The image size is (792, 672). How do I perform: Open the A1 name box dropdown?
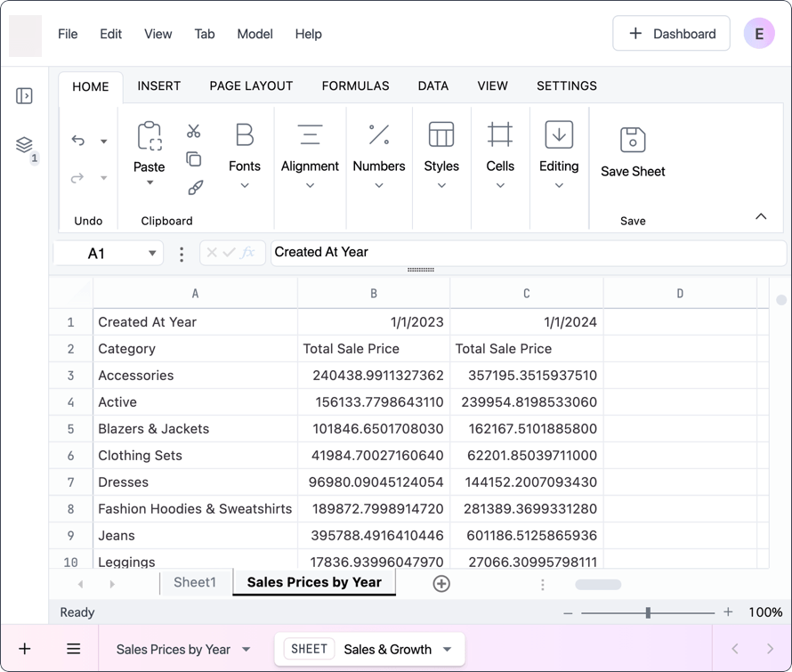[152, 253]
